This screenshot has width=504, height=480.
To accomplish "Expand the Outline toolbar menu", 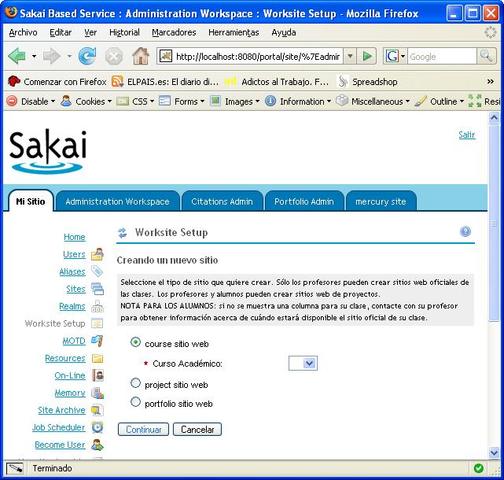I will click(439, 101).
